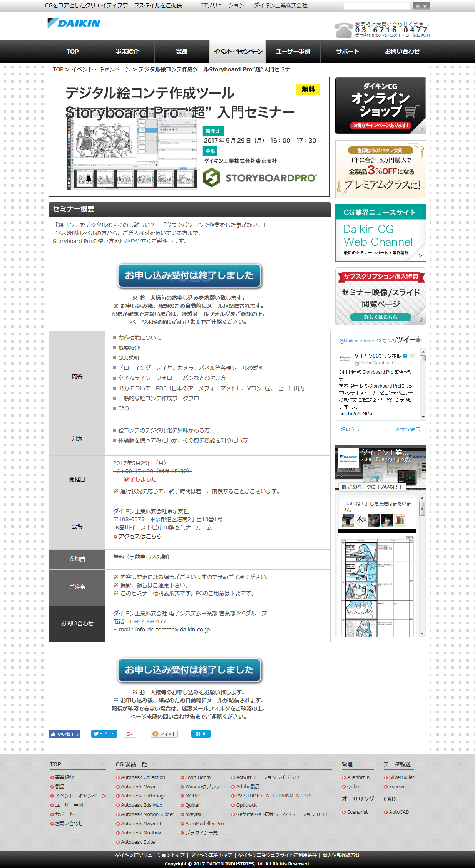Click the upper お申し込み受付は終了しました button

pos(189,276)
